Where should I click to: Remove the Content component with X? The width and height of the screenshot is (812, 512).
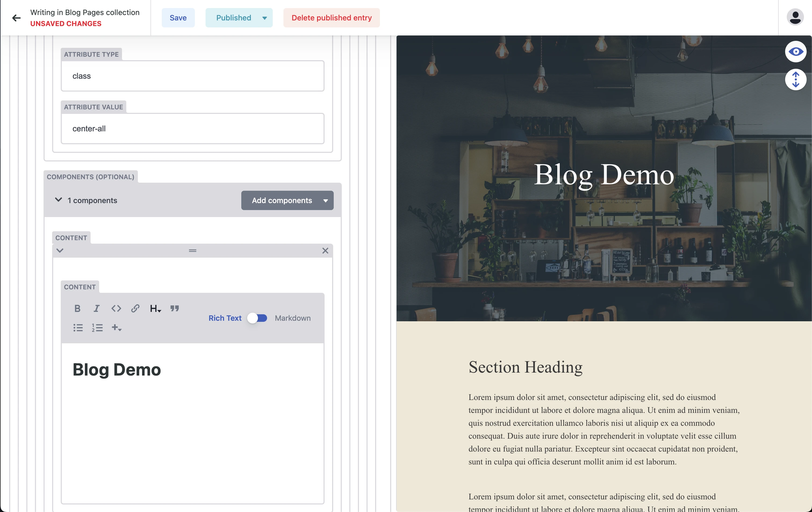[x=325, y=251]
